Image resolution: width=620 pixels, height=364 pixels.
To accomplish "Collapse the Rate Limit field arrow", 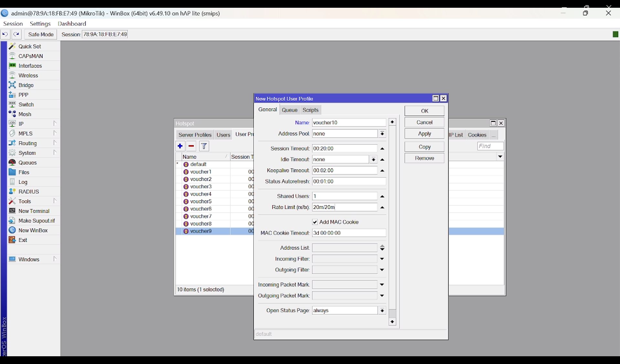I will pyautogui.click(x=382, y=207).
